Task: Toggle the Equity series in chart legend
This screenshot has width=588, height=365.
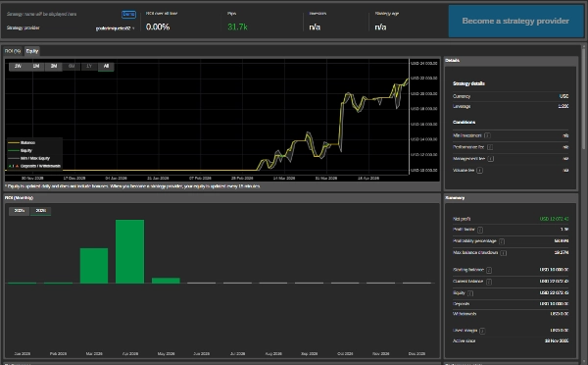Action: coord(21,150)
